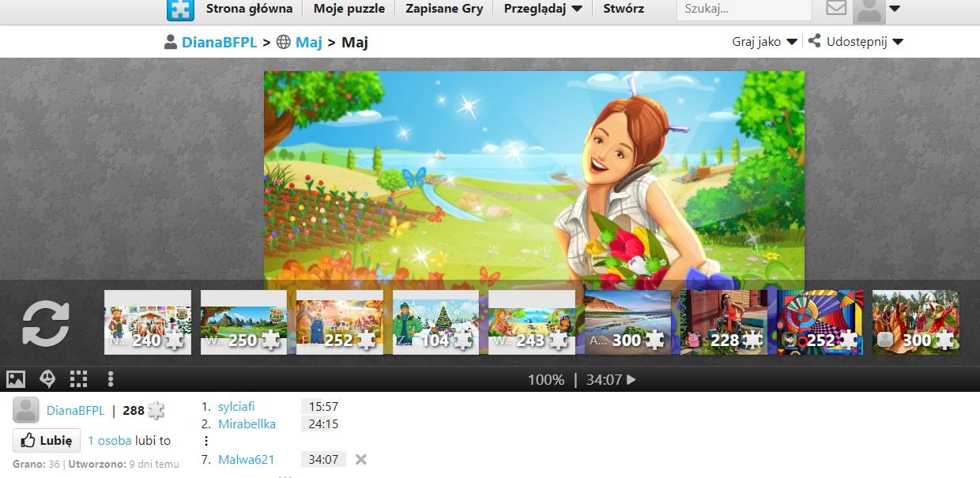Open the Maj album breadcrumb link
The image size is (980, 478).
click(x=309, y=43)
